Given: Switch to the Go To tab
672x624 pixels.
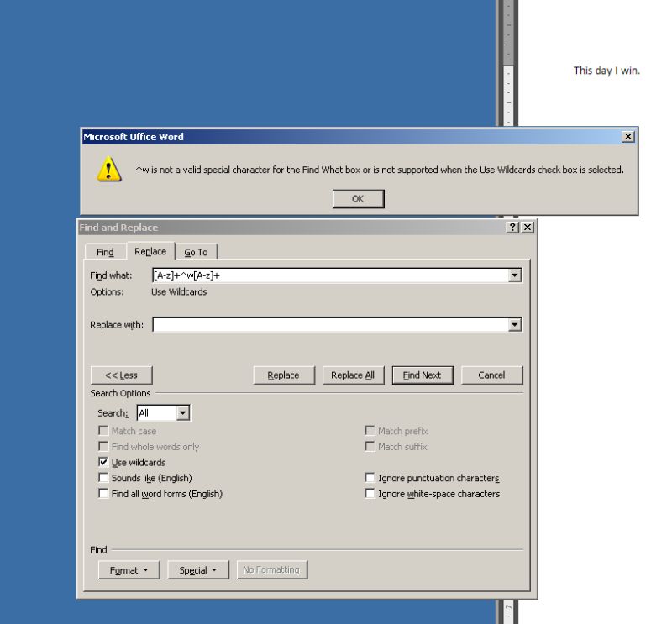Looking at the screenshot, I should tap(197, 252).
